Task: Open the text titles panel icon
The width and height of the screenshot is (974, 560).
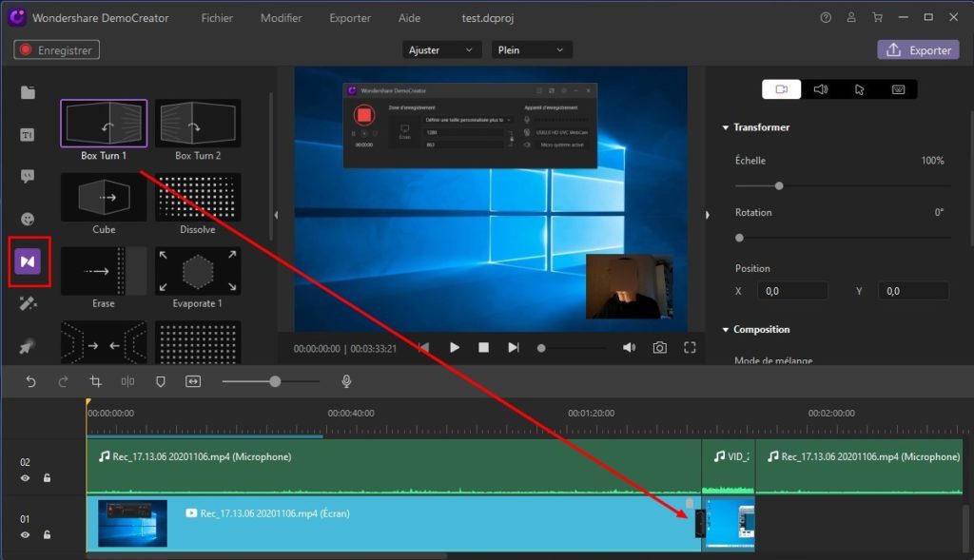Action: [x=28, y=135]
